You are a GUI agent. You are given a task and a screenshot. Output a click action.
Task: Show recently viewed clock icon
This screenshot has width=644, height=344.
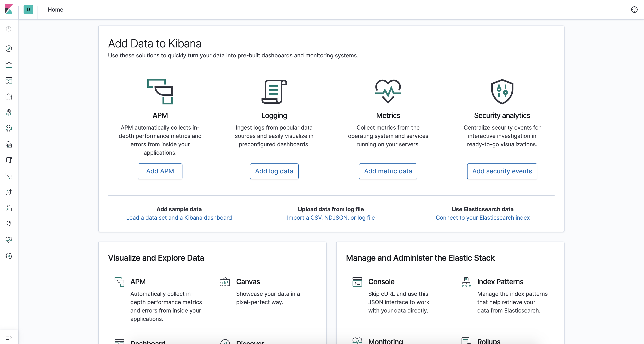click(x=9, y=29)
